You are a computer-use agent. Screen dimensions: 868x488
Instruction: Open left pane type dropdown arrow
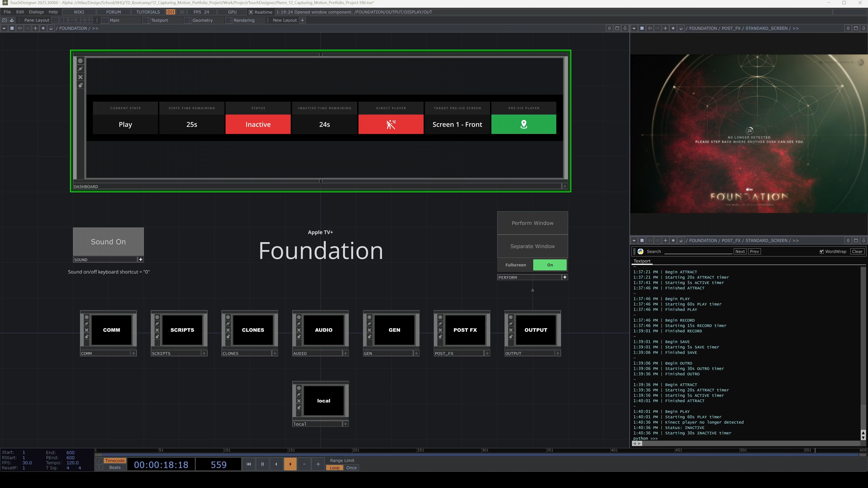(4, 28)
